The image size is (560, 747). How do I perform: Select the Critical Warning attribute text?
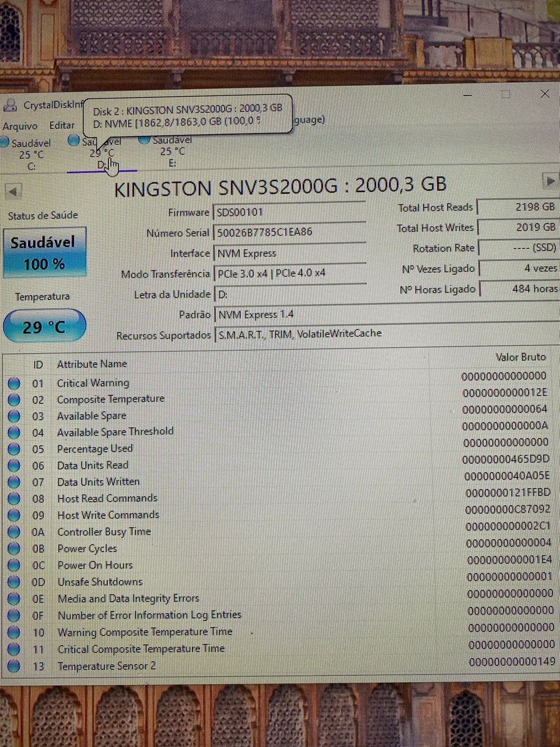coord(93,383)
